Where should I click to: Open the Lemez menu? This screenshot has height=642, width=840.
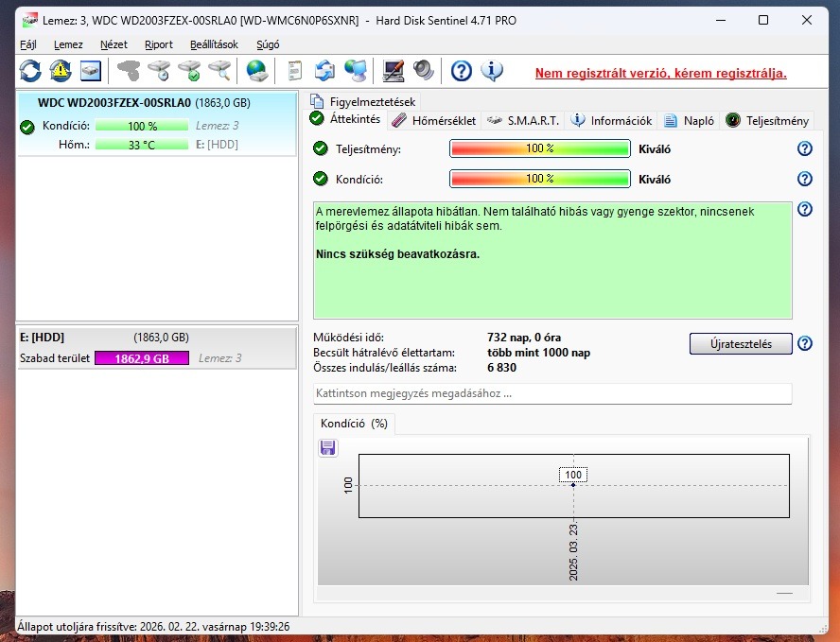pyautogui.click(x=68, y=44)
